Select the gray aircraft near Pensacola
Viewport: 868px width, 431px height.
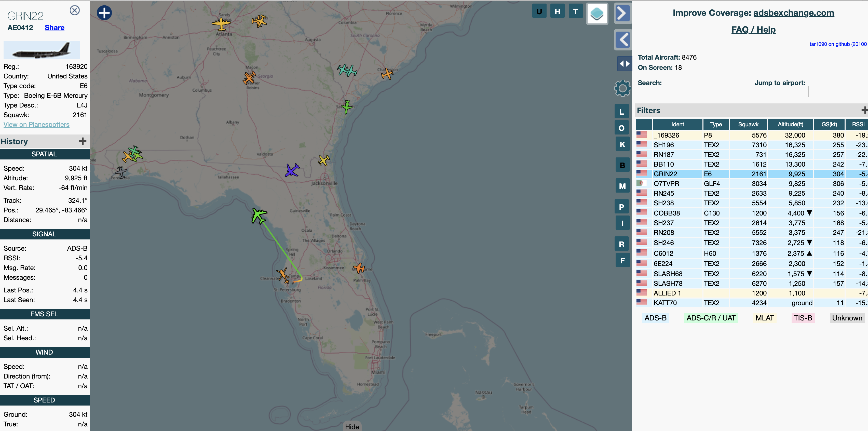click(x=121, y=172)
